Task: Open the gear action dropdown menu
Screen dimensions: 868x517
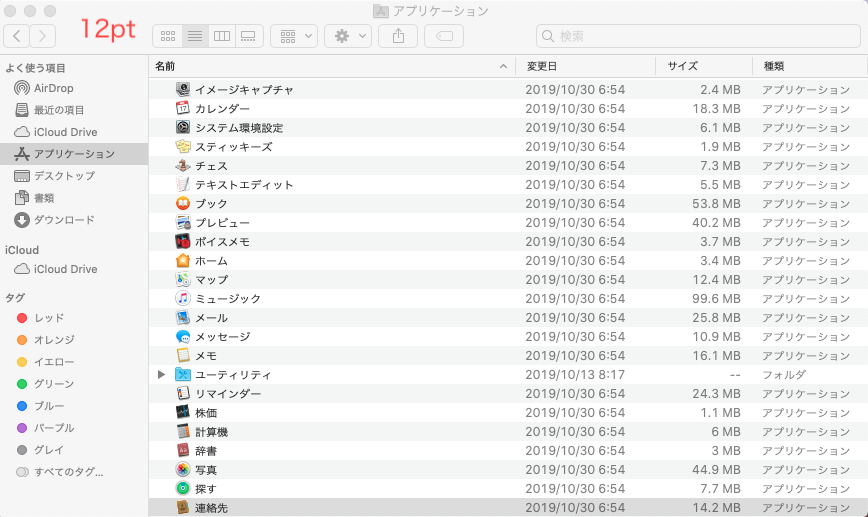Action: [348, 36]
